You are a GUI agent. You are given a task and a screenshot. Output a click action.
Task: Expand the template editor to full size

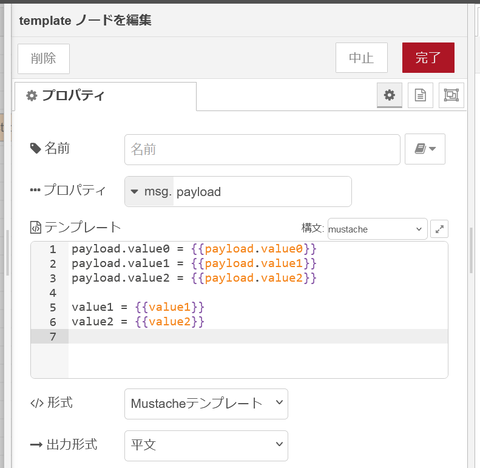[439, 229]
